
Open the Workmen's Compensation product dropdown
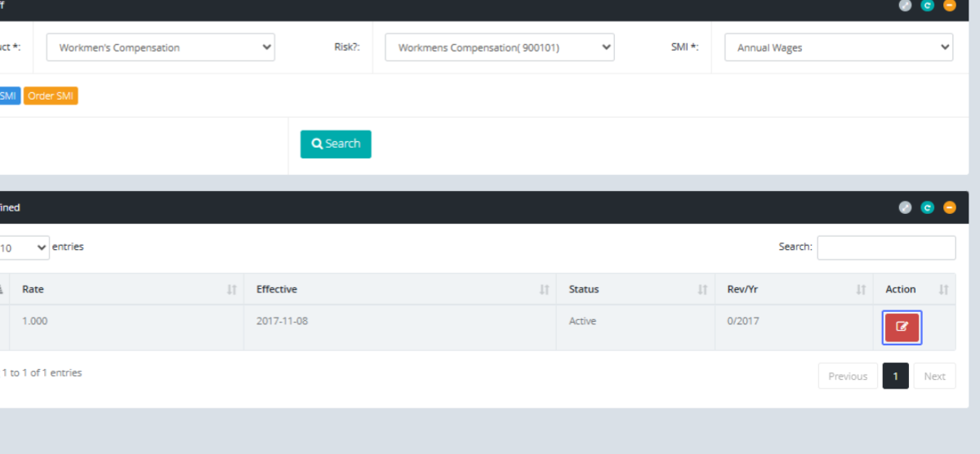(160, 47)
